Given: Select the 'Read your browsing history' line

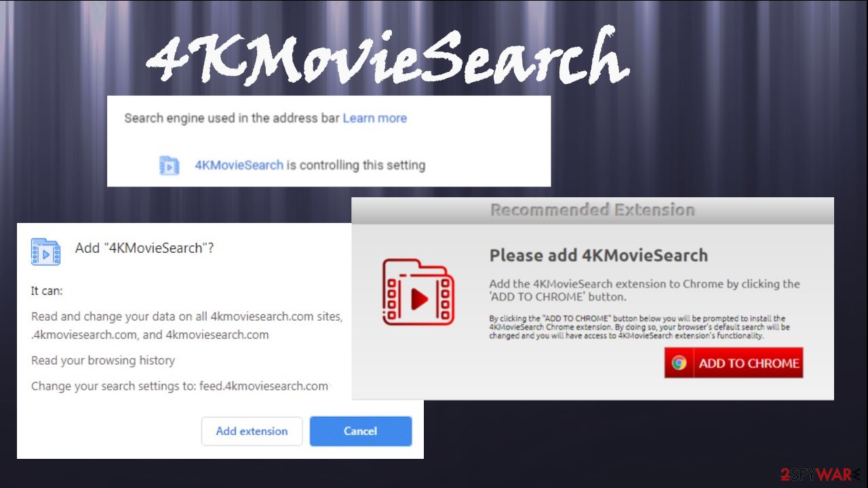Looking at the screenshot, I should tap(103, 361).
